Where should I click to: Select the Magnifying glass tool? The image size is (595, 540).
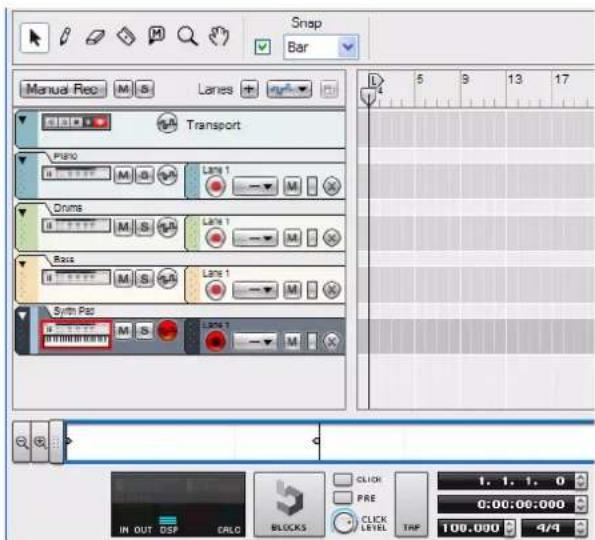coord(187,36)
